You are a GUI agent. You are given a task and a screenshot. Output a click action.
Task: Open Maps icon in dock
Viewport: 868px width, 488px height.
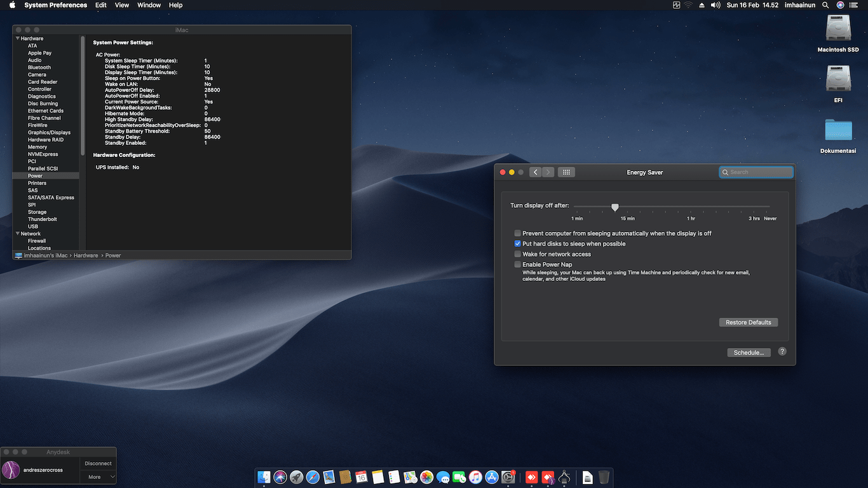click(x=410, y=477)
